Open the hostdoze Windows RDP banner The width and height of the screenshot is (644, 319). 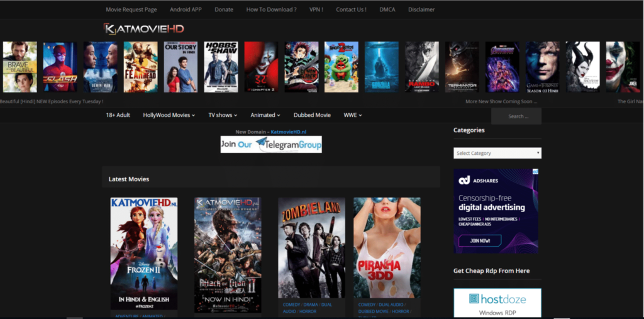(x=497, y=303)
